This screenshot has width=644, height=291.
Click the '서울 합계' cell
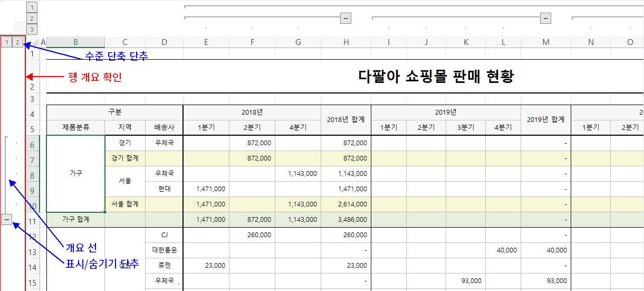[125, 204]
